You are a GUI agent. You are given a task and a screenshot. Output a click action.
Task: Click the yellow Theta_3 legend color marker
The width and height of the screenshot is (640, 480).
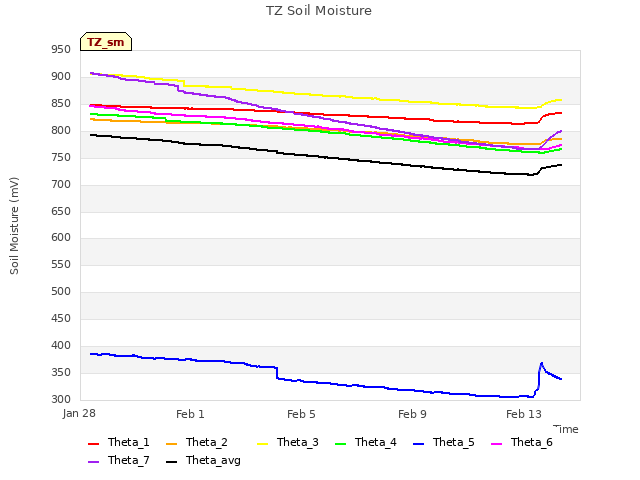(x=262, y=444)
